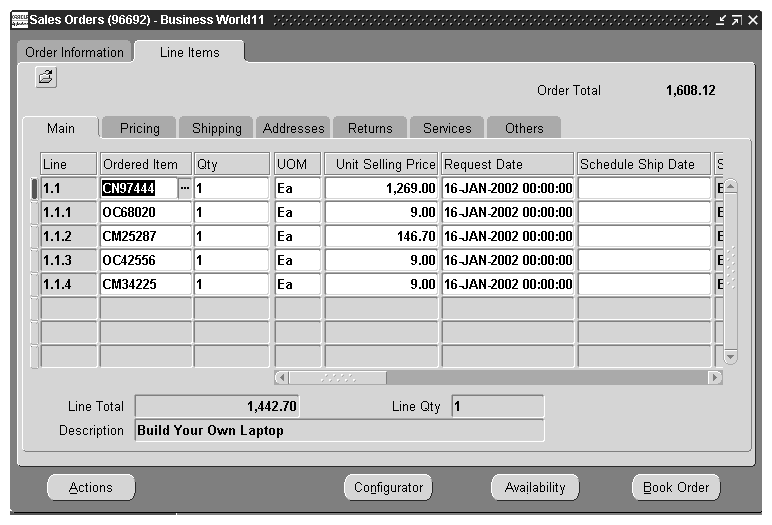Switch to the Returns tab
This screenshot has width=772, height=525.
[x=370, y=128]
